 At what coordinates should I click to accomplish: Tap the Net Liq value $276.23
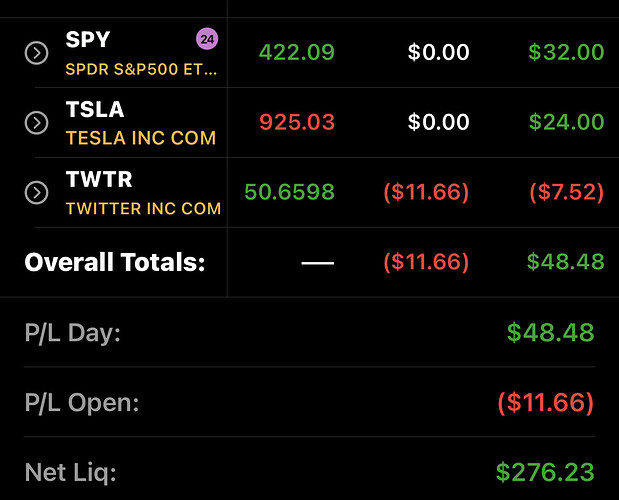click(x=545, y=472)
